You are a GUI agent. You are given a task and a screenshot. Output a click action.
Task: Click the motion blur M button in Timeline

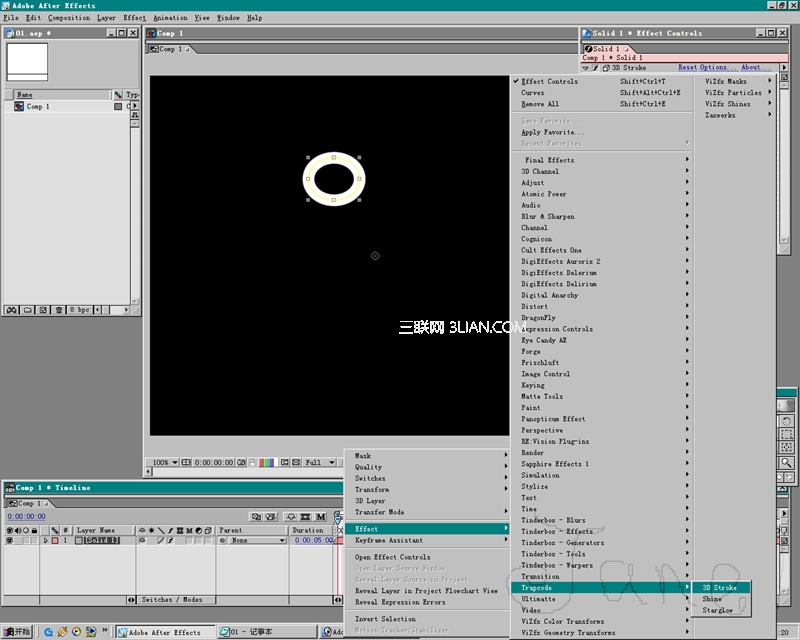(322, 516)
